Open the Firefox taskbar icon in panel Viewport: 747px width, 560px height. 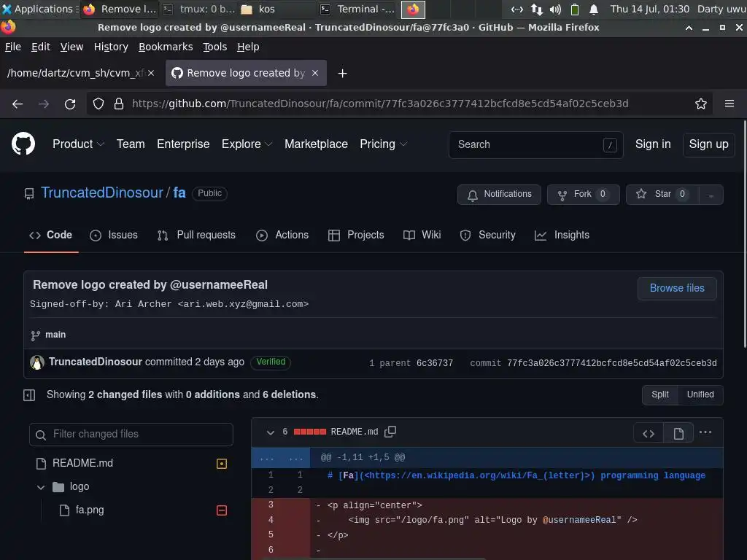tap(413, 9)
